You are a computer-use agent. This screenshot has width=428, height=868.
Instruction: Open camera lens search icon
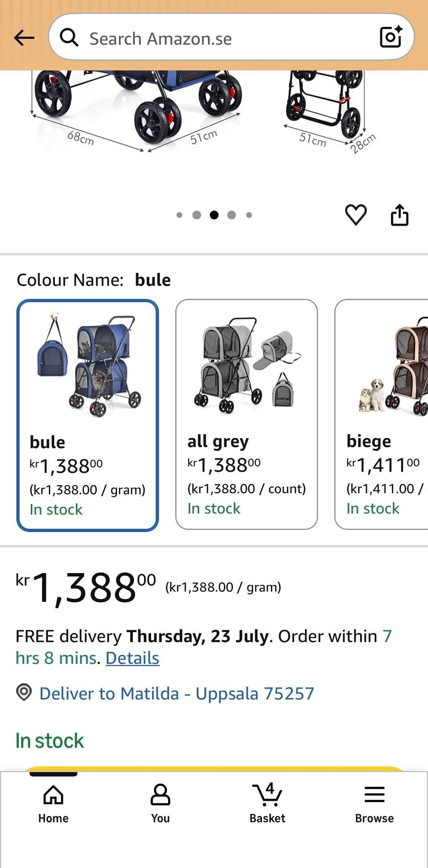[x=391, y=37]
